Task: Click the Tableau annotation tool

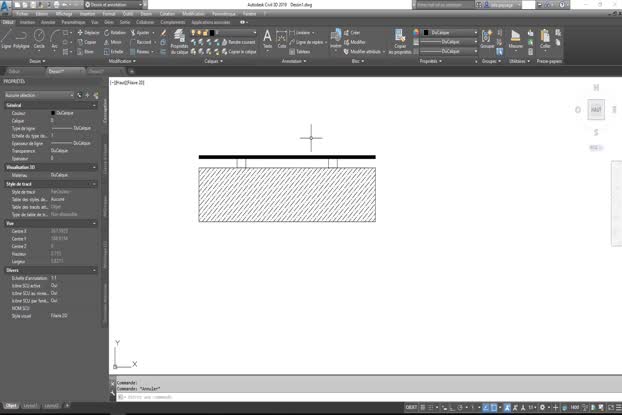Action: [x=299, y=52]
